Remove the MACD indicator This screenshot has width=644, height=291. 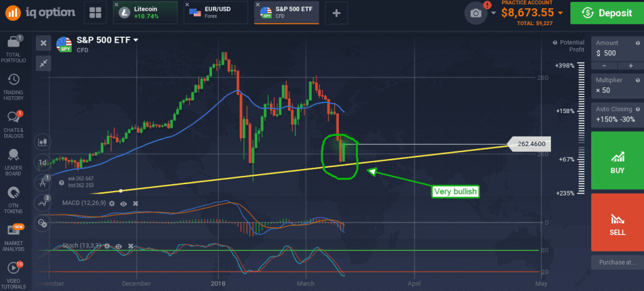(x=136, y=204)
